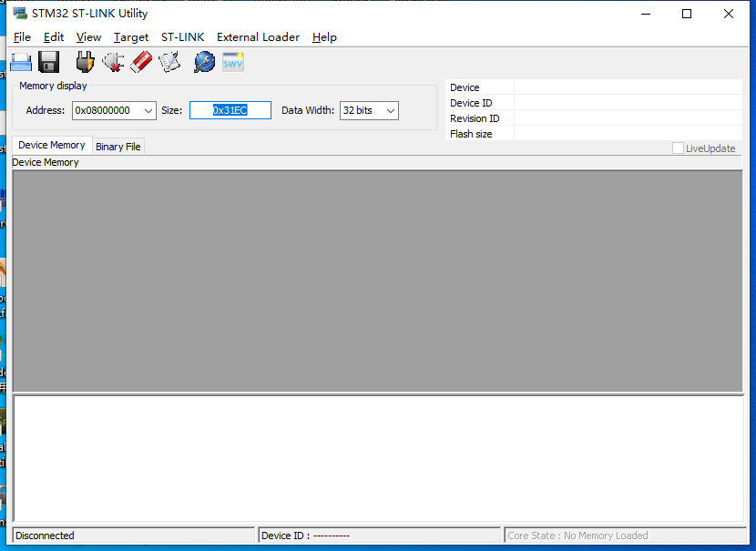
Task: Minimize the ST-LINK Utility window
Action: tap(646, 14)
